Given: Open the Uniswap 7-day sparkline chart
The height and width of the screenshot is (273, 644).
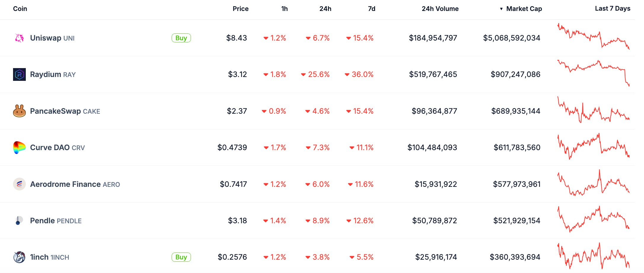Looking at the screenshot, I should 593,36.
